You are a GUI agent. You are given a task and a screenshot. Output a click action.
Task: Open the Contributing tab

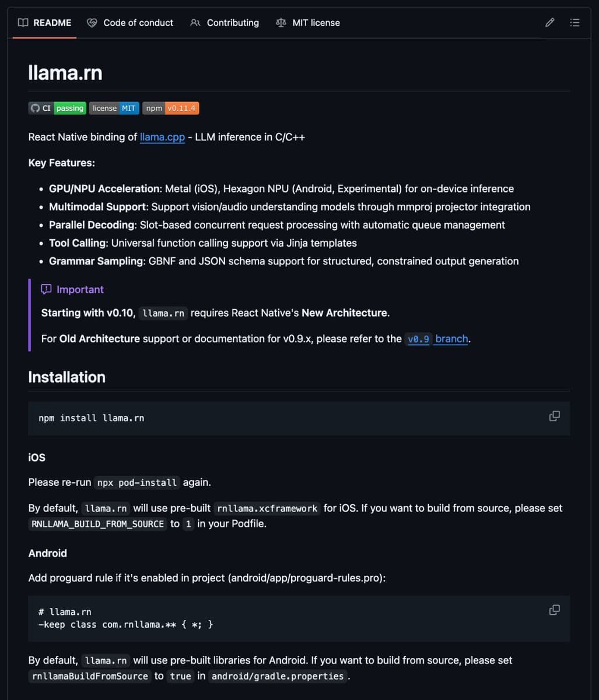pyautogui.click(x=233, y=23)
